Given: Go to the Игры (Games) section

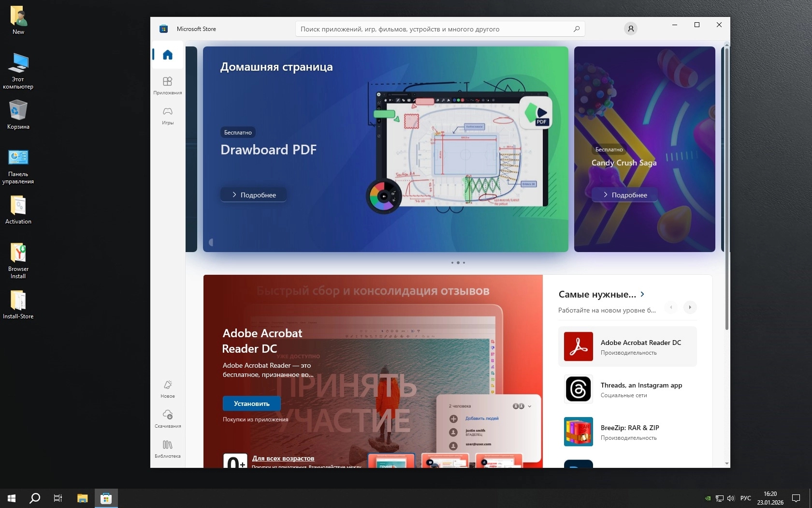Looking at the screenshot, I should point(168,116).
